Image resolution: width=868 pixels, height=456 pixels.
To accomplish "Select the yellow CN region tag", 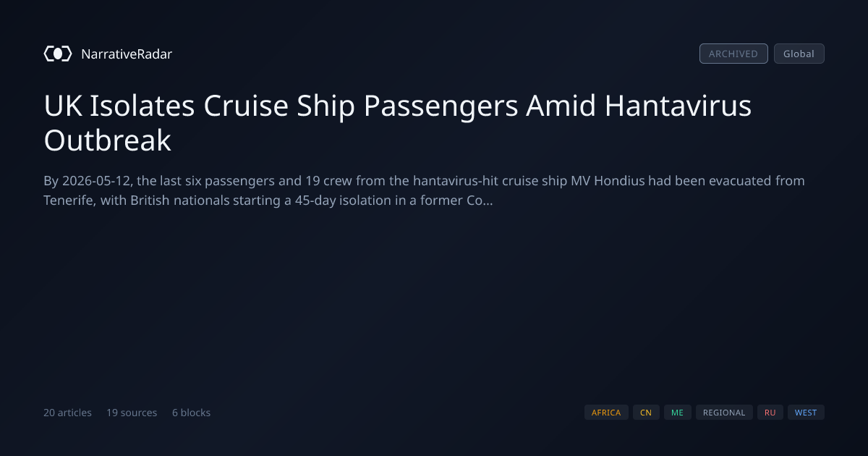I will click(646, 413).
